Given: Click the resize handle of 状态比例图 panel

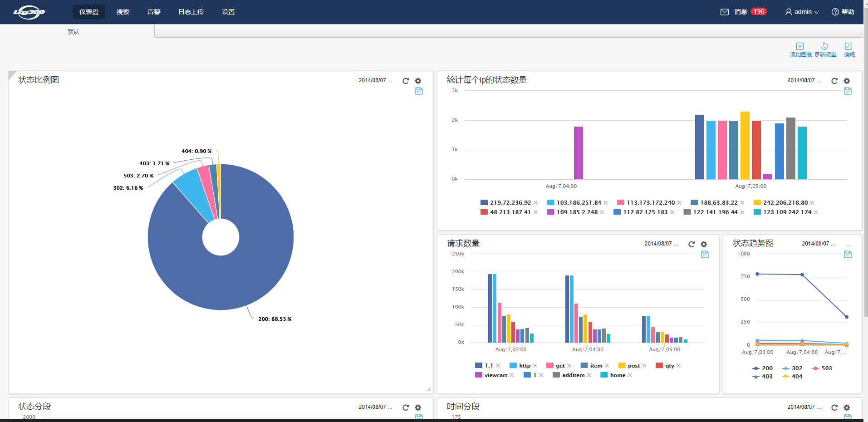Looking at the screenshot, I should coord(429,389).
